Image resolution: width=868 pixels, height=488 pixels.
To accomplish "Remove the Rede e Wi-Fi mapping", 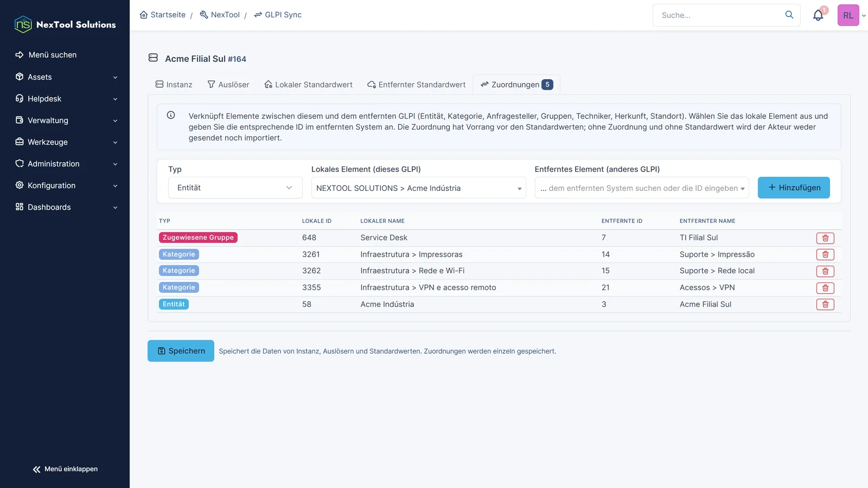I will 825,271.
